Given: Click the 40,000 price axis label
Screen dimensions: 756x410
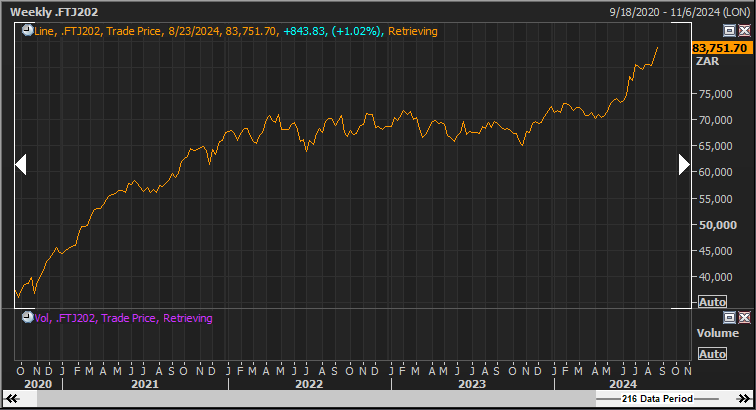Looking at the screenshot, I should (716, 277).
